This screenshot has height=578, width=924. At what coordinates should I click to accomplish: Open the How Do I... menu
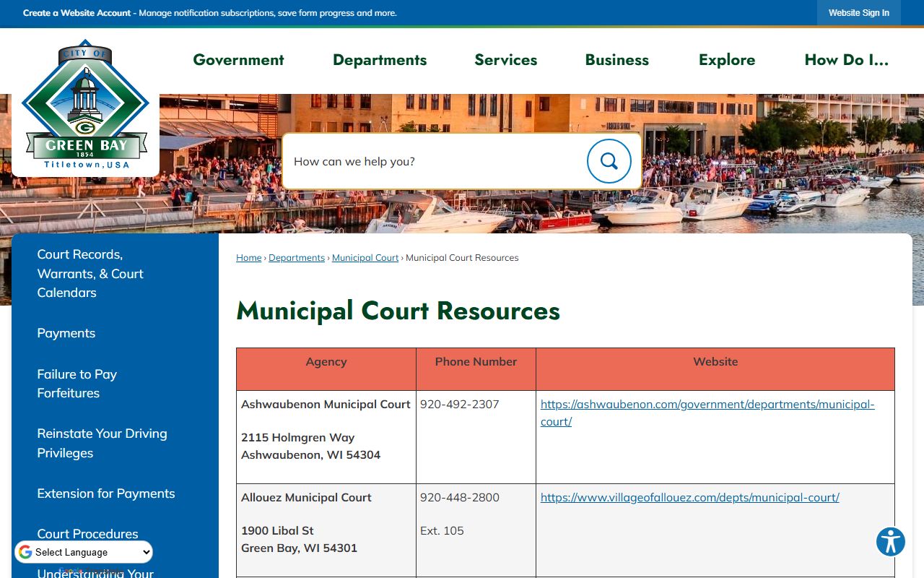[x=847, y=60]
